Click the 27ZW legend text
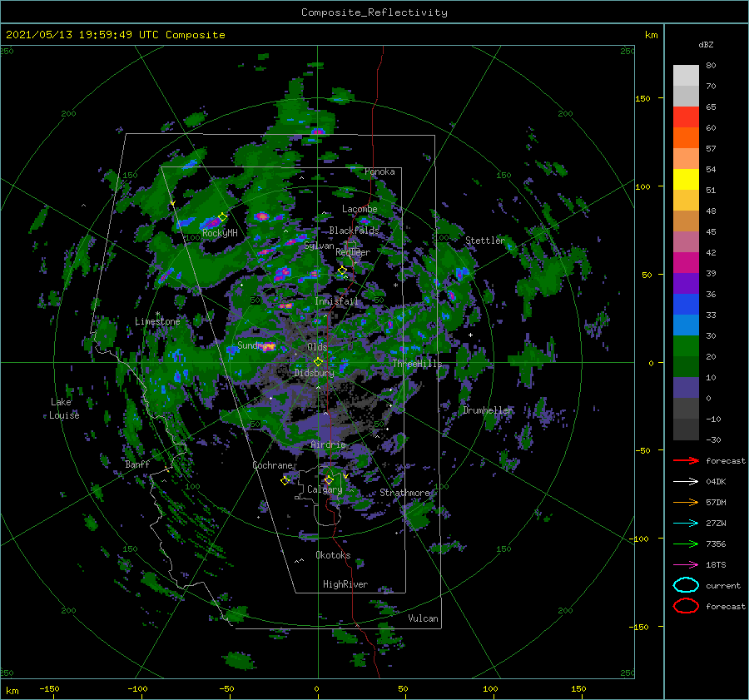This screenshot has width=749, height=700. [x=716, y=524]
